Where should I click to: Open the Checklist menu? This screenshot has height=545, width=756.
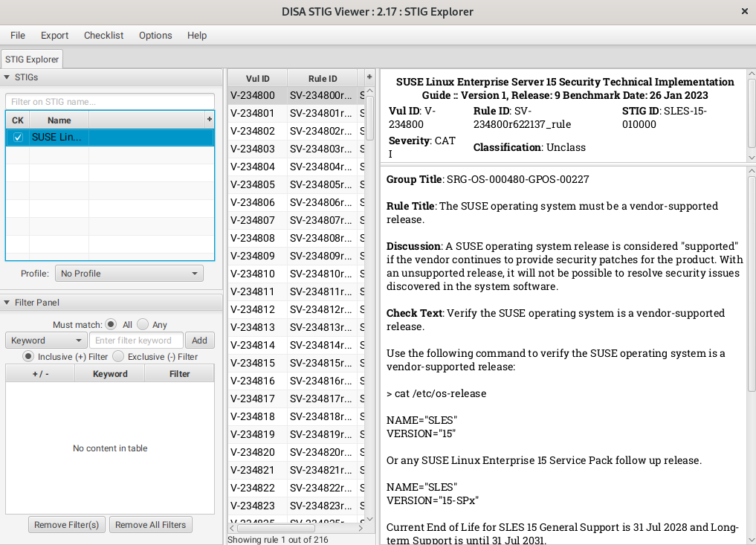coord(103,35)
